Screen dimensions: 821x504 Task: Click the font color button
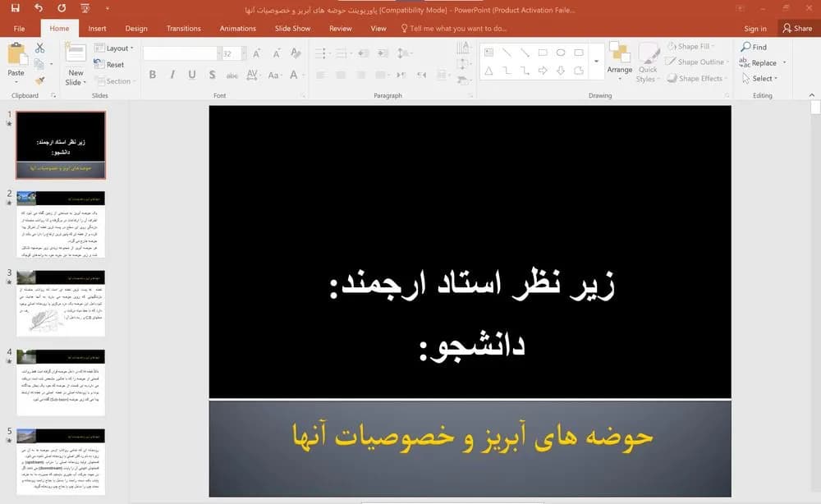(294, 75)
